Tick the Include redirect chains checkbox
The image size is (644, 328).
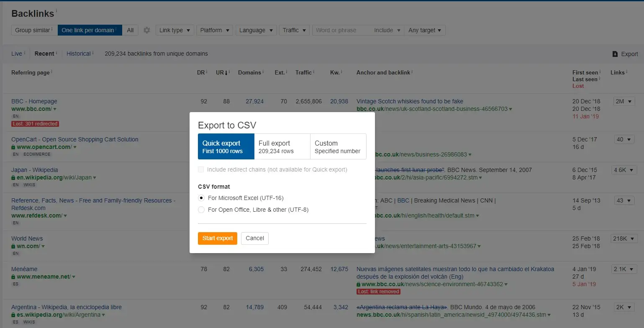pyautogui.click(x=201, y=169)
